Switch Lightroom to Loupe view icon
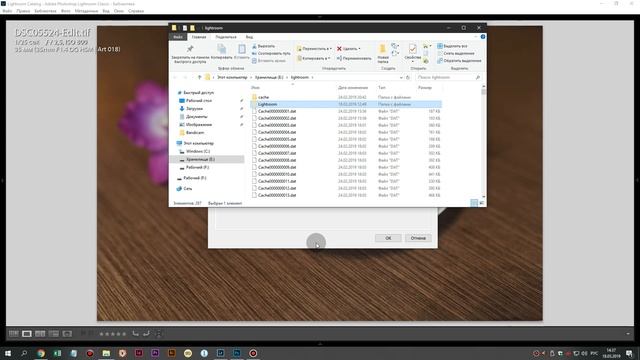 click(27, 334)
